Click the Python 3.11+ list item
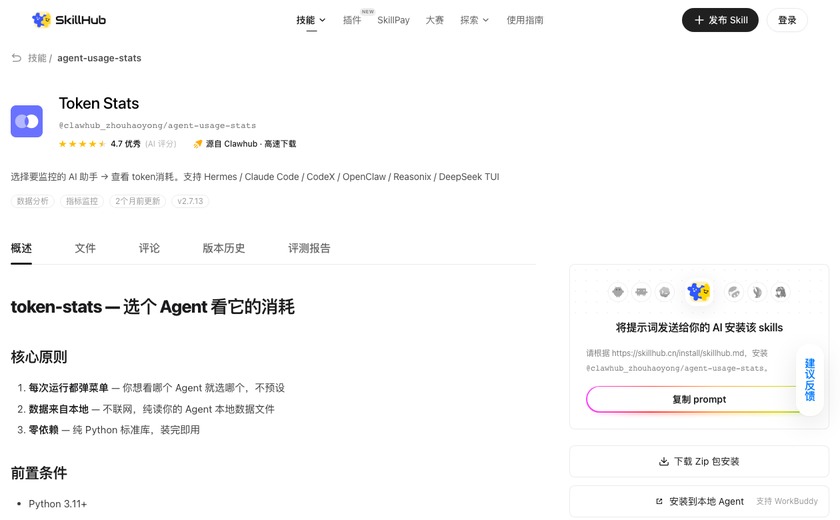The height and width of the screenshot is (520, 840). click(x=57, y=504)
